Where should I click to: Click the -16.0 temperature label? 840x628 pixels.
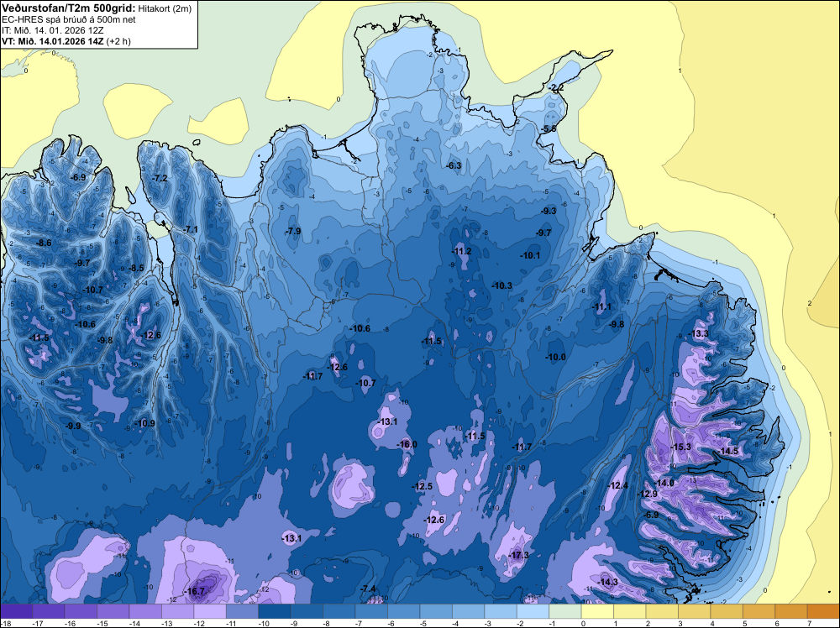click(x=407, y=445)
